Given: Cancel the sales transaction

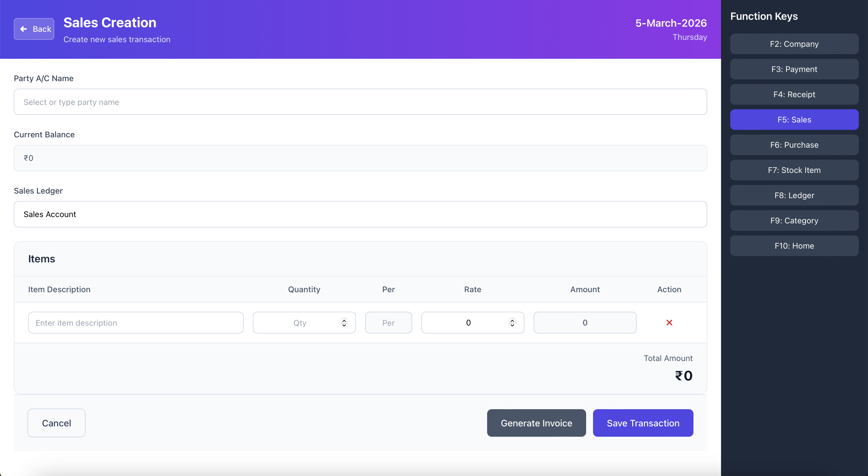Looking at the screenshot, I should pos(56,423).
